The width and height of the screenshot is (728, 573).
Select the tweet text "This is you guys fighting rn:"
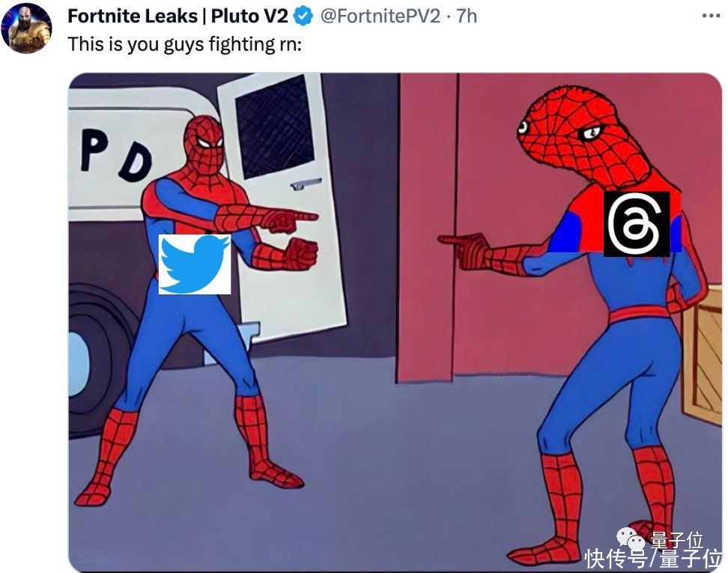[x=185, y=45]
